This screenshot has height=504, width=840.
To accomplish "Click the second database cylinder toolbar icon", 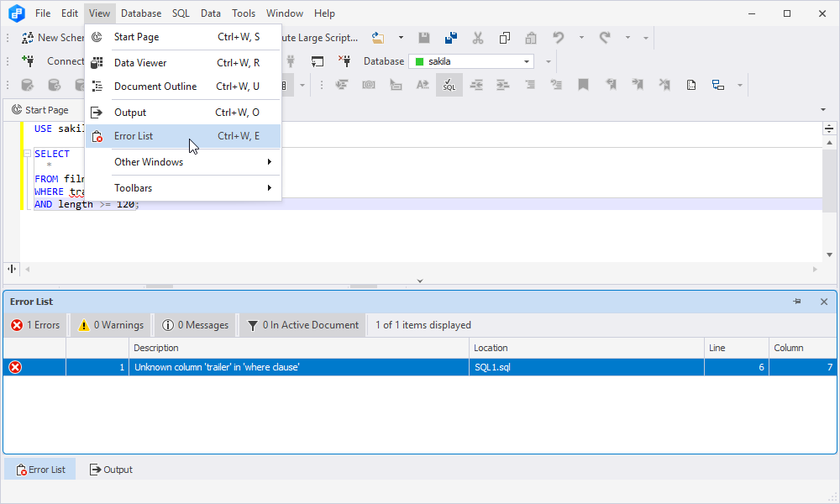I will (x=54, y=85).
